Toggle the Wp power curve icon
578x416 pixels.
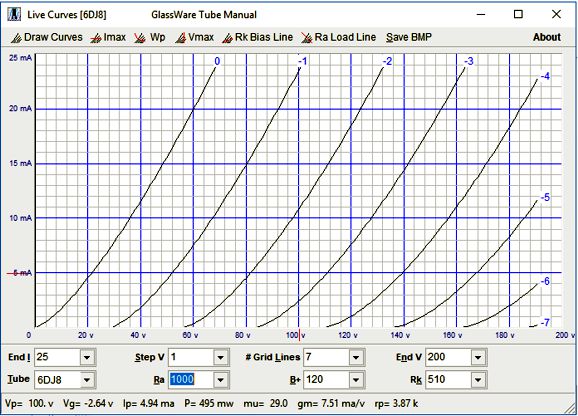(x=140, y=38)
